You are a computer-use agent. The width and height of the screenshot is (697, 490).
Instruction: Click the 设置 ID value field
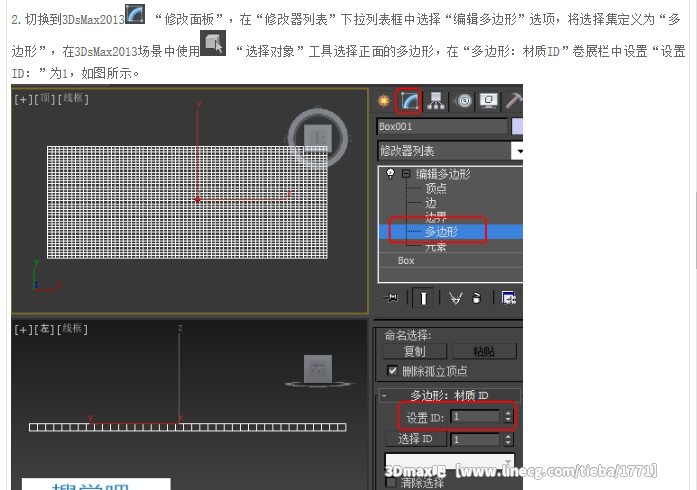click(476, 417)
